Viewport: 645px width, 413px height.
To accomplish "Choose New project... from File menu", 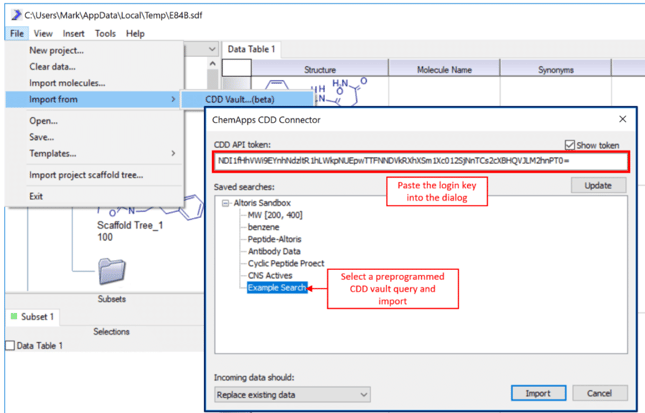I will [95, 51].
